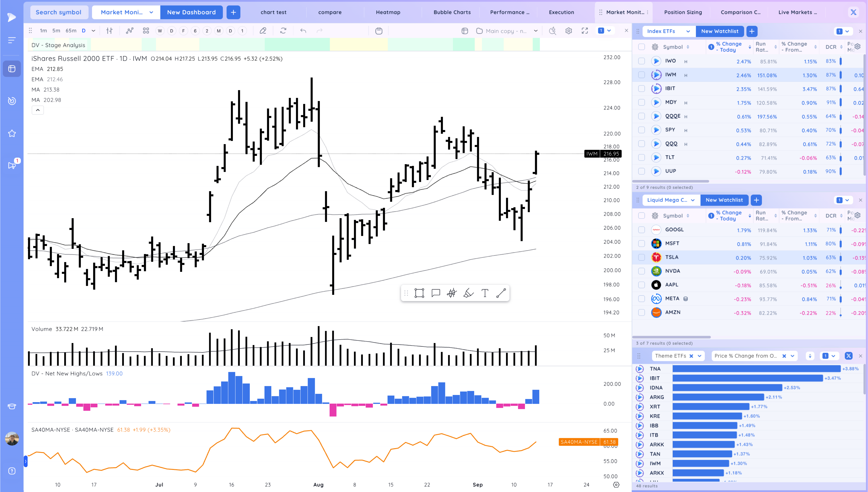868x492 pixels.
Task: Collapse the indicator legend chevron
Action: [38, 110]
